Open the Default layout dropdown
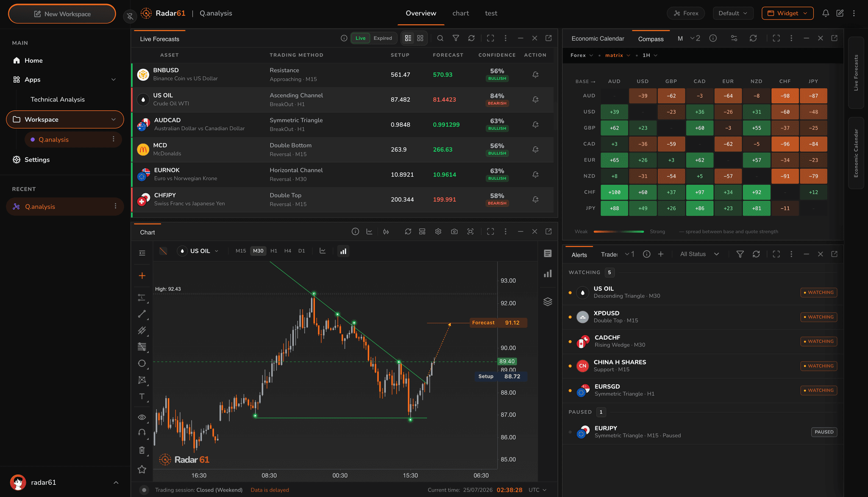The height and width of the screenshot is (497, 868). point(733,13)
